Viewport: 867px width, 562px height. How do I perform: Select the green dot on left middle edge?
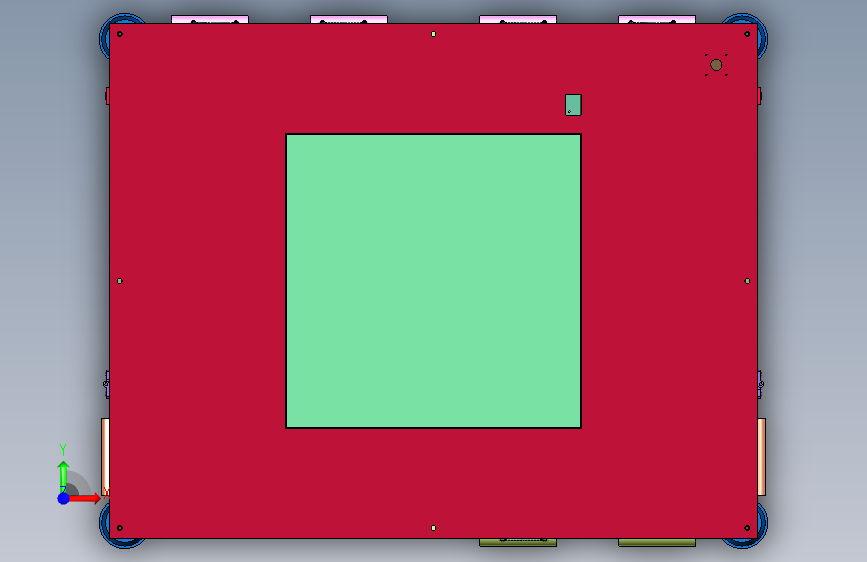click(x=120, y=281)
